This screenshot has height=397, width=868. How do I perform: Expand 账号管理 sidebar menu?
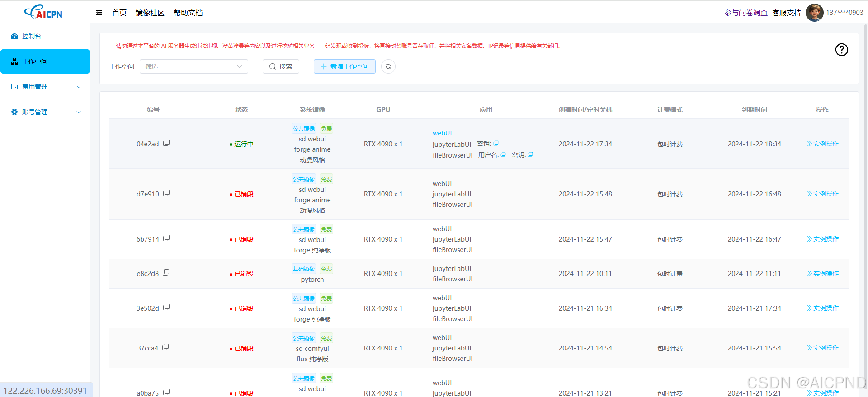[x=45, y=112]
